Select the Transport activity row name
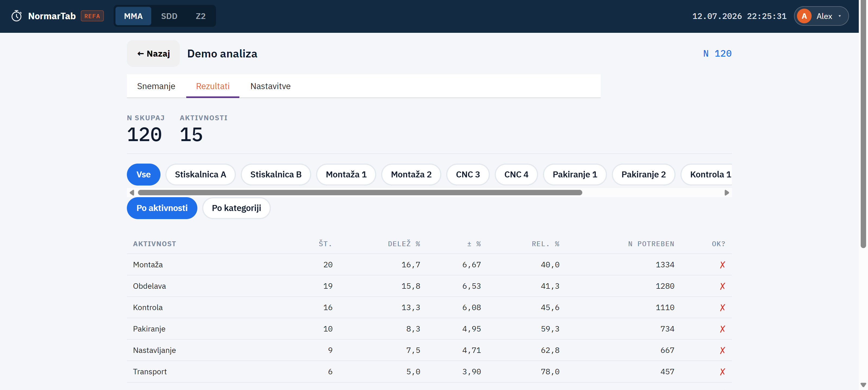Screen dimensions: 868x390 (150, 372)
